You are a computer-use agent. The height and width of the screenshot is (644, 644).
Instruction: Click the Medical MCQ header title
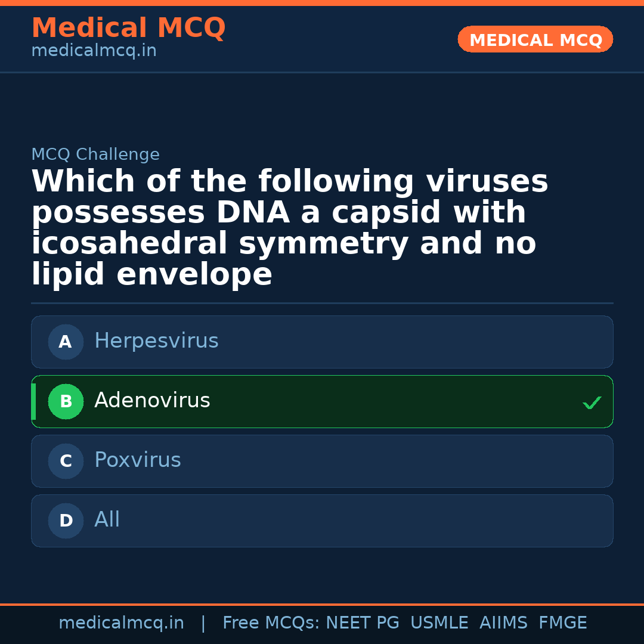[128, 28]
